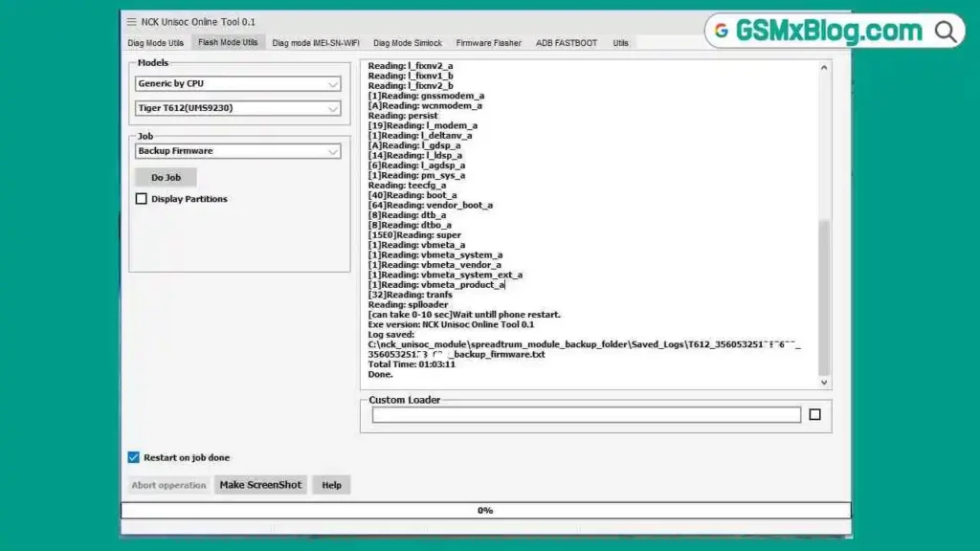Click the Do Job button
Image resolution: width=980 pixels, height=551 pixels.
click(x=166, y=177)
